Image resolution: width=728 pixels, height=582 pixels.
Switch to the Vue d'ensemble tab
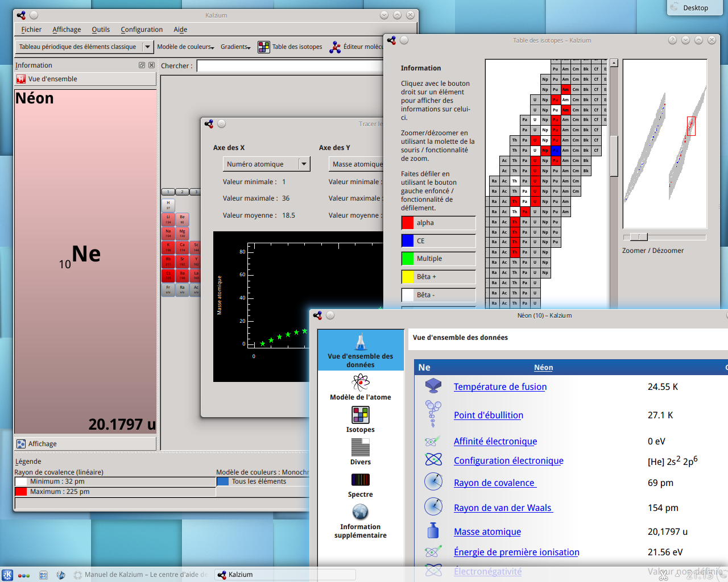(85, 79)
